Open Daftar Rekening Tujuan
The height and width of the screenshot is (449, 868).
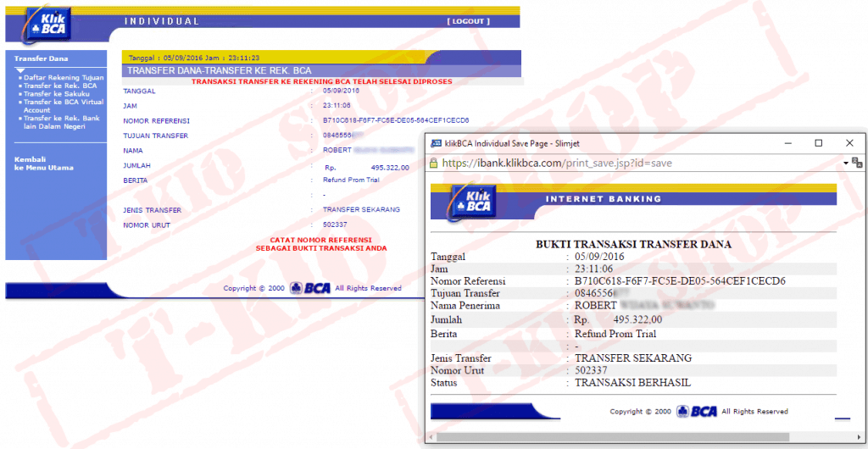[64, 77]
